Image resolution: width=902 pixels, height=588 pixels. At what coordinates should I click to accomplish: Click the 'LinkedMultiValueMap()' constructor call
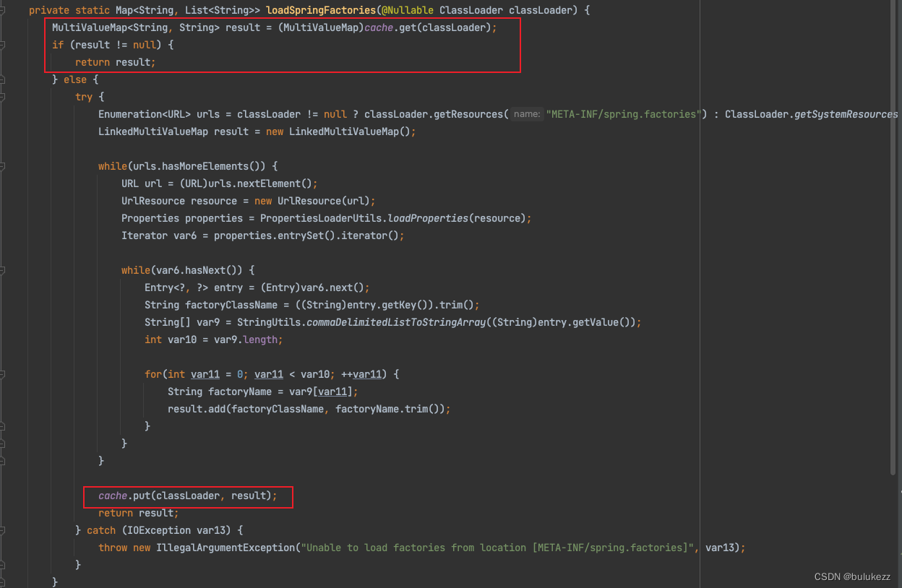[x=350, y=131]
